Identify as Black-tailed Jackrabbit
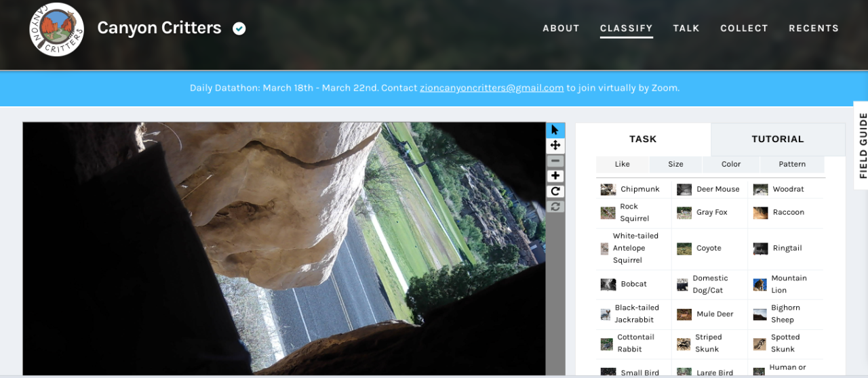This screenshot has width=868, height=378. (633, 314)
